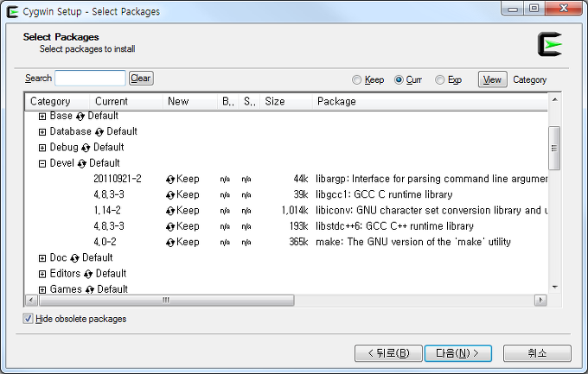Toggle the S.. column n/a cell for libargp
Viewport: 588px width, 374px height.
(x=246, y=180)
